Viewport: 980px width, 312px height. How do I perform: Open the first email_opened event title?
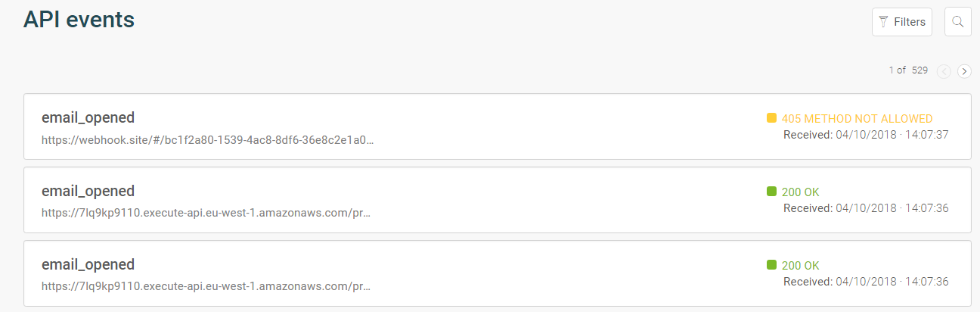pos(88,117)
